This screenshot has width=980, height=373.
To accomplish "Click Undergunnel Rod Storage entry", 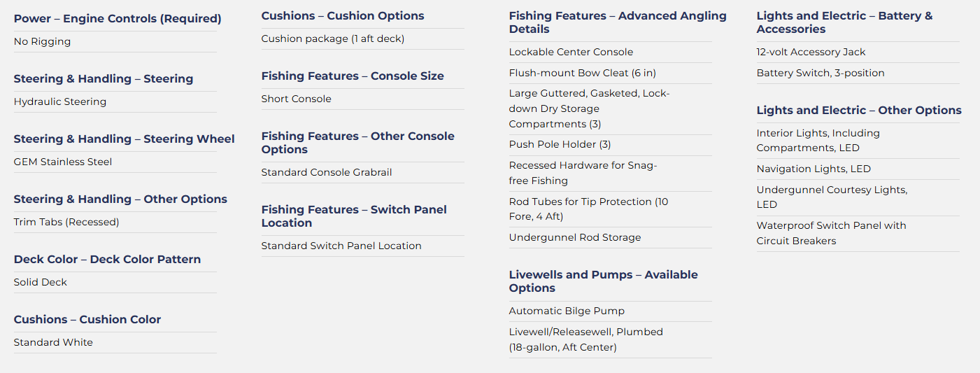I will coord(575,237).
